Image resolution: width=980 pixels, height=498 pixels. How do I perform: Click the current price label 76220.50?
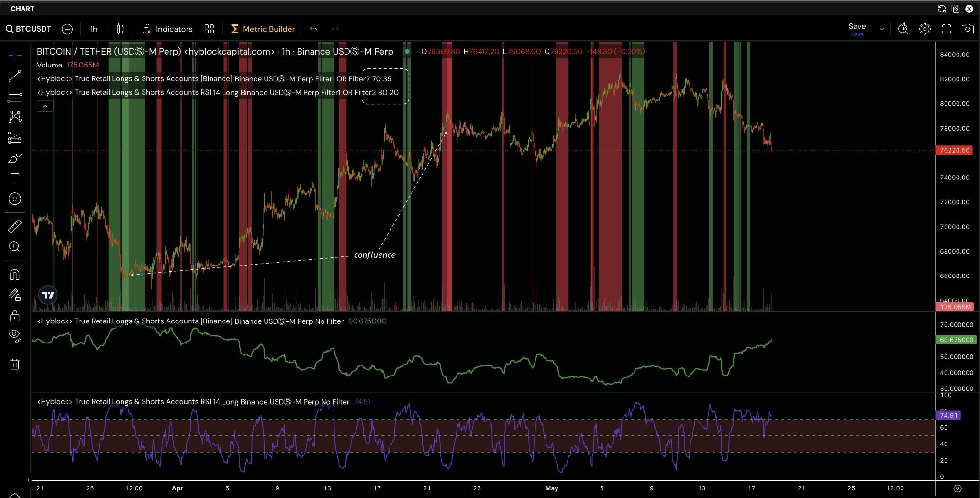pyautogui.click(x=955, y=150)
